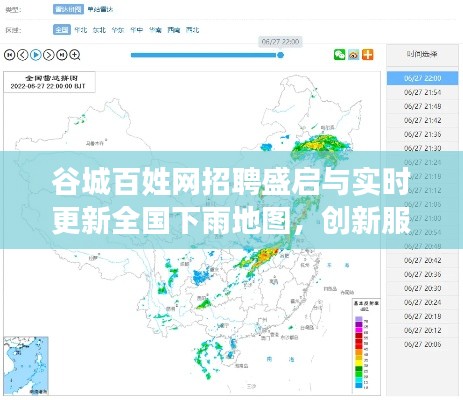Switch region to 华中
Screen dimensions: 463x400
click(x=136, y=30)
